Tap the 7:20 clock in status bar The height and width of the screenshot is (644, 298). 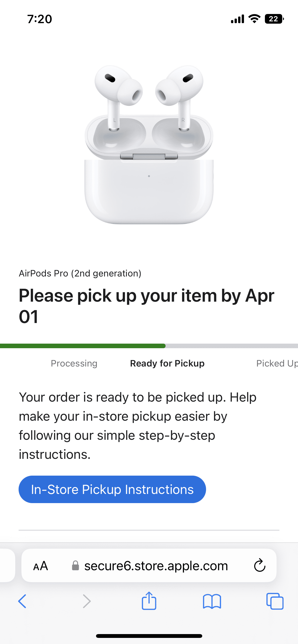coord(40,19)
